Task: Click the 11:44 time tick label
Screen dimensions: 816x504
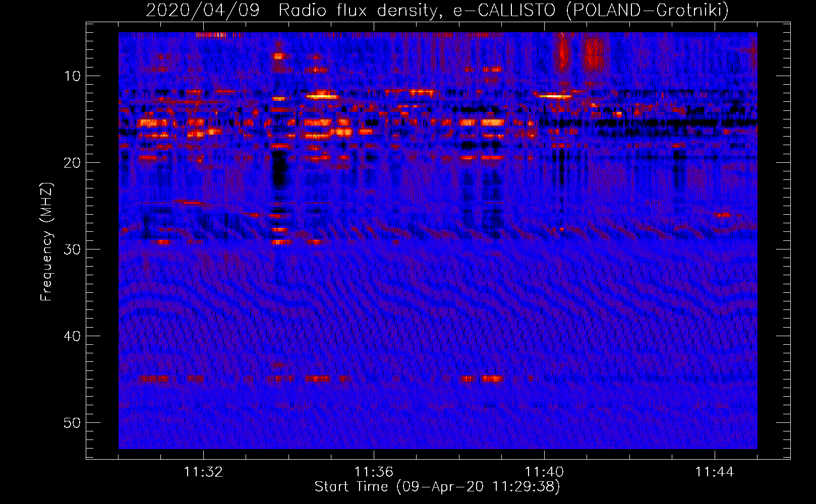Action: (715, 472)
